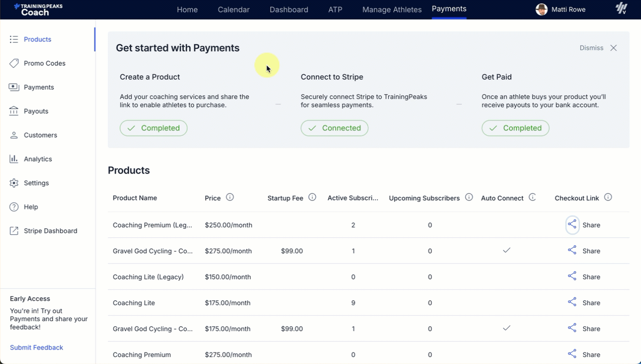Click the Checkout Link info icon
Screen dimensions: 641x364
point(608,197)
